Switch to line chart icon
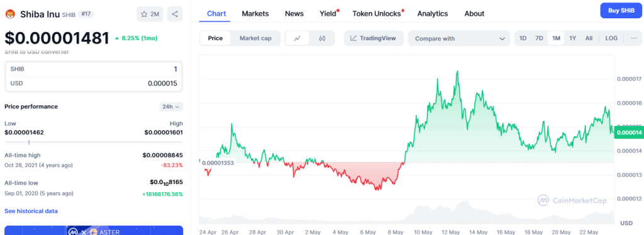This screenshot has width=644, height=235. coord(297,38)
